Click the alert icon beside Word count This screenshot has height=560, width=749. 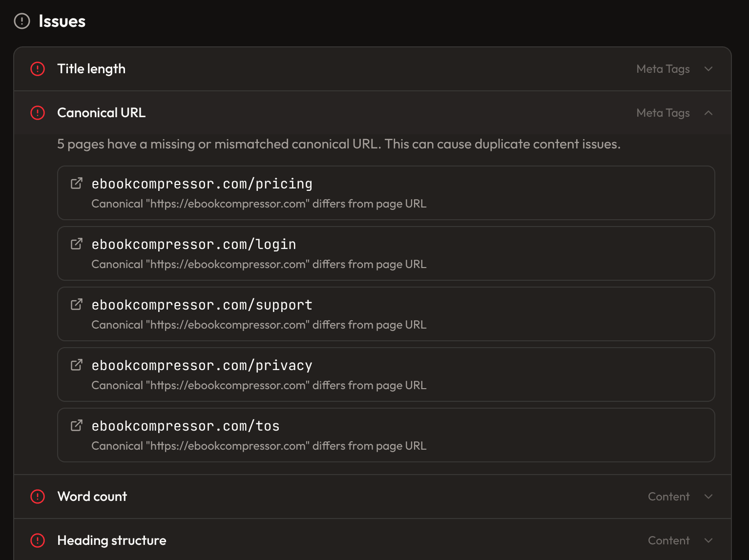[37, 497]
